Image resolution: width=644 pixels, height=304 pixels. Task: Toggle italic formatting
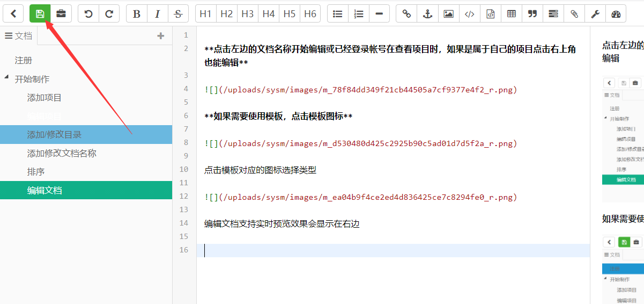pyautogui.click(x=158, y=14)
